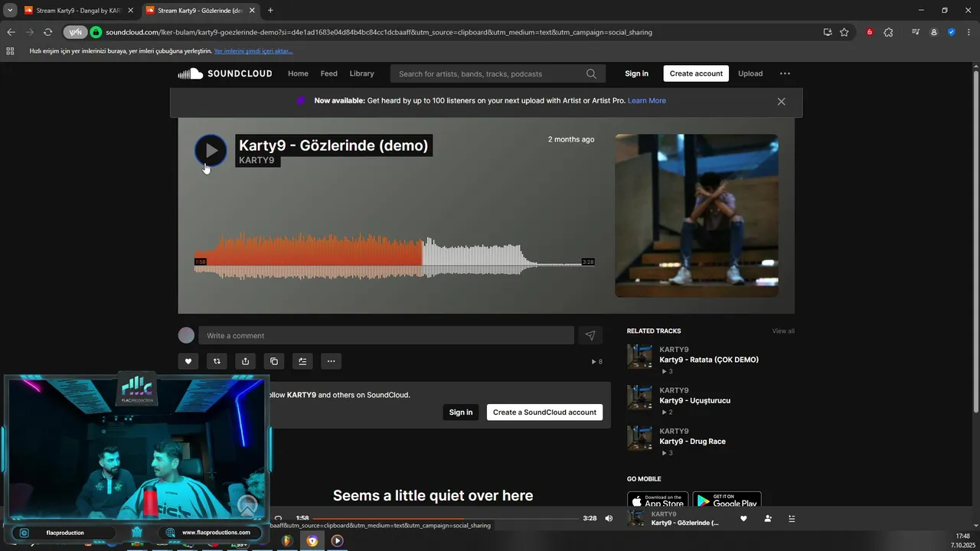Click the search magnifier icon
980x551 pixels.
(x=591, y=73)
